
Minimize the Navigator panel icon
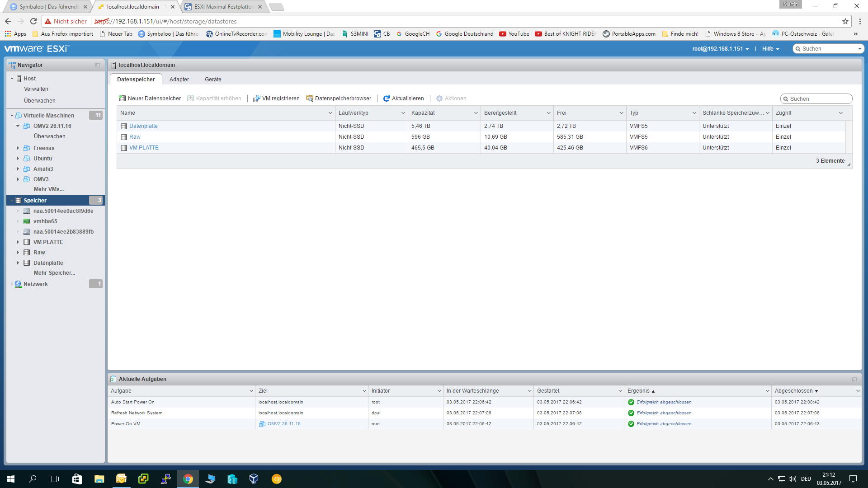tap(98, 65)
